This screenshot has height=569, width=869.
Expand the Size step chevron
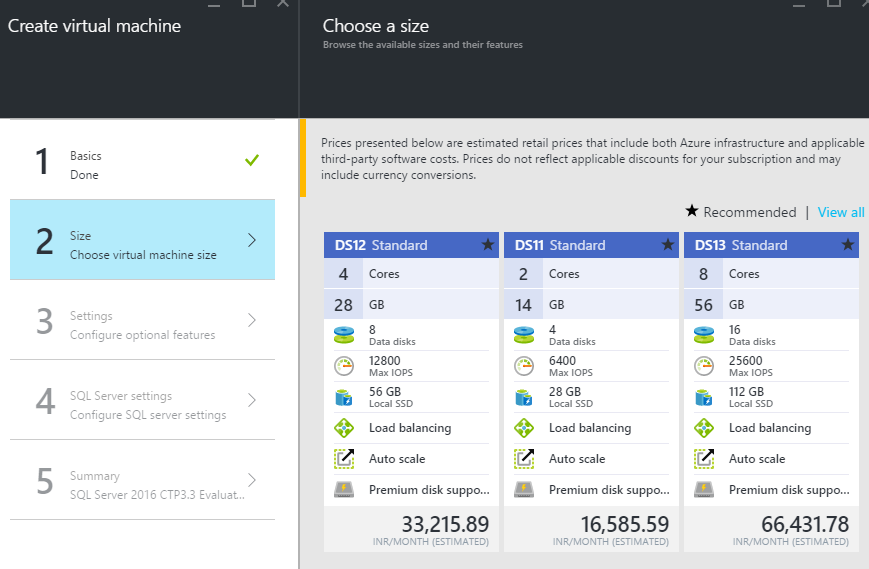[252, 240]
